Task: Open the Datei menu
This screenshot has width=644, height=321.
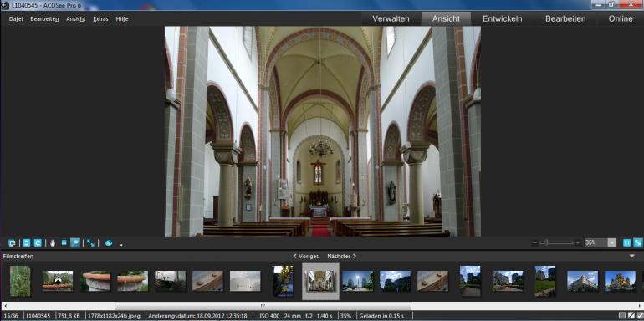Action: 16,19
